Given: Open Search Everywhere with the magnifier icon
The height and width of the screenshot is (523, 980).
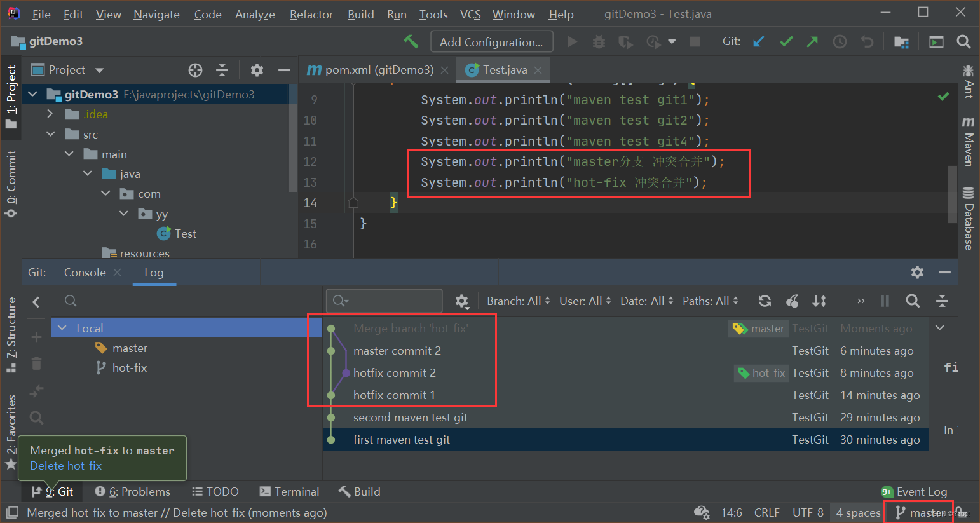Looking at the screenshot, I should pos(964,41).
